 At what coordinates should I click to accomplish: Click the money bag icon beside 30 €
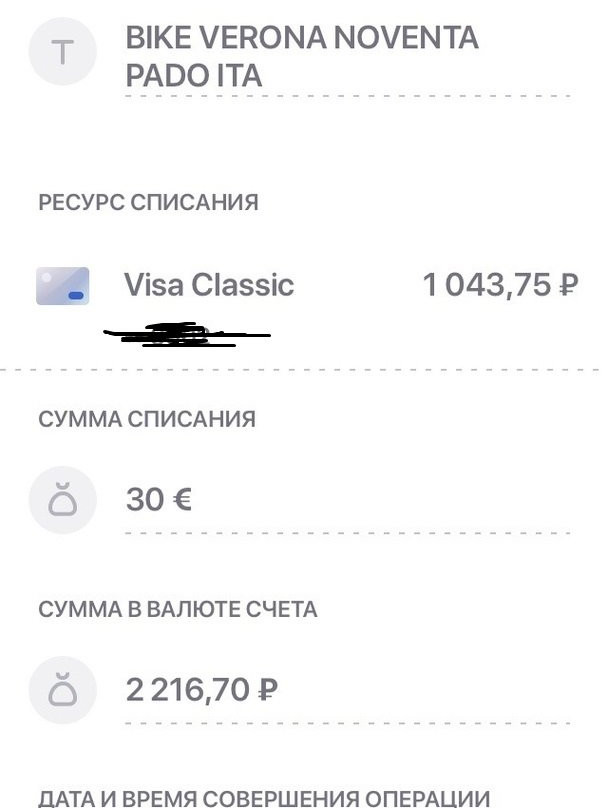click(x=63, y=499)
